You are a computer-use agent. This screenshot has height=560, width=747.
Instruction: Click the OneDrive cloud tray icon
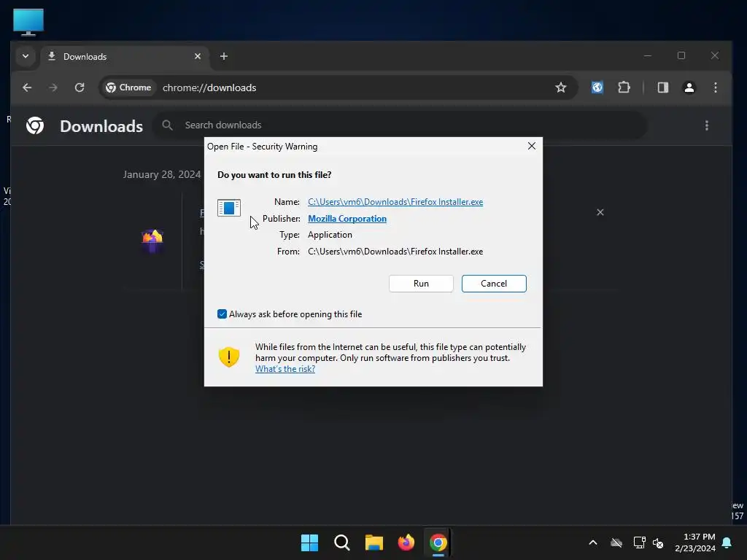(616, 542)
